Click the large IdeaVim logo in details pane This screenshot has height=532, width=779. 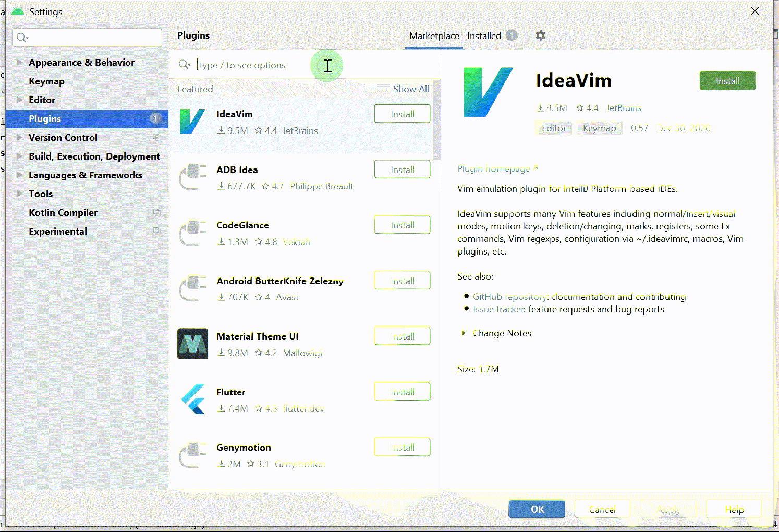point(488,92)
